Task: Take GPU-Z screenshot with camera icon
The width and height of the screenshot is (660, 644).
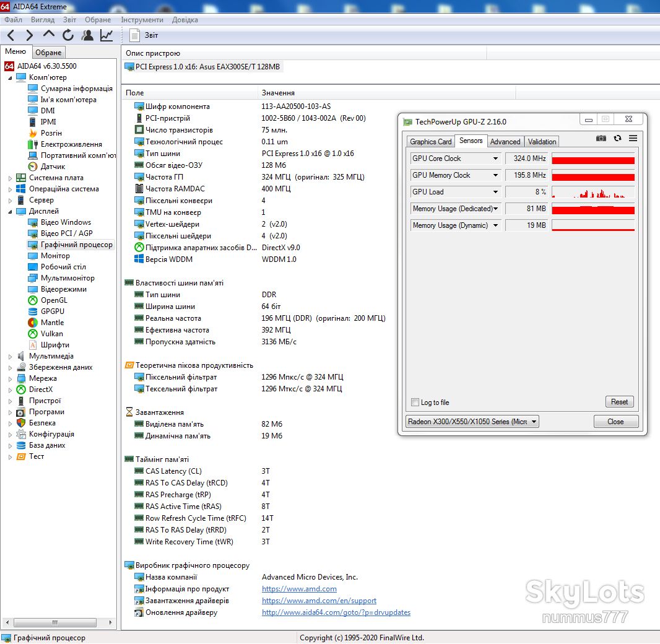Action: point(601,138)
